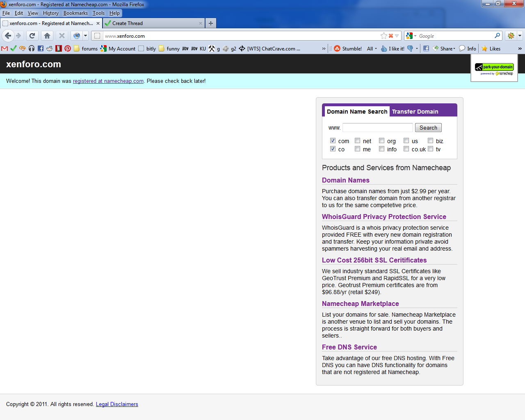525x420 pixels.
Task: Click the stop loading X button
Action: click(x=62, y=36)
